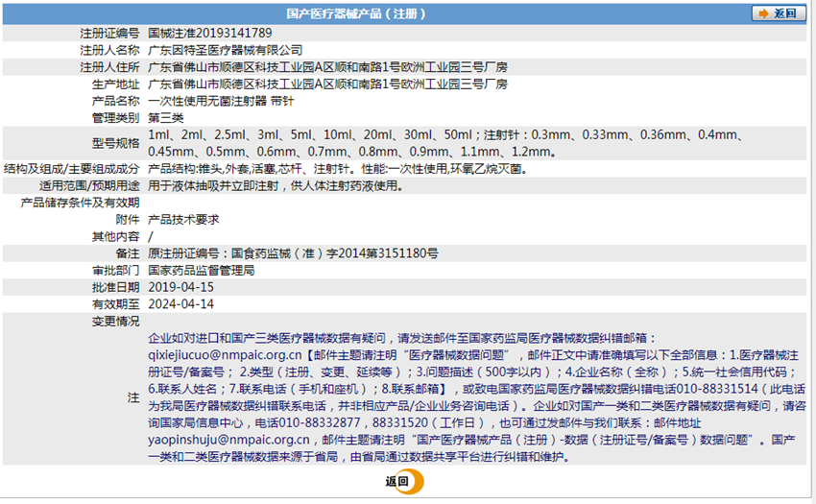Click email address qixiejiucuo@nmpaic.org.cn

[x=225, y=355]
